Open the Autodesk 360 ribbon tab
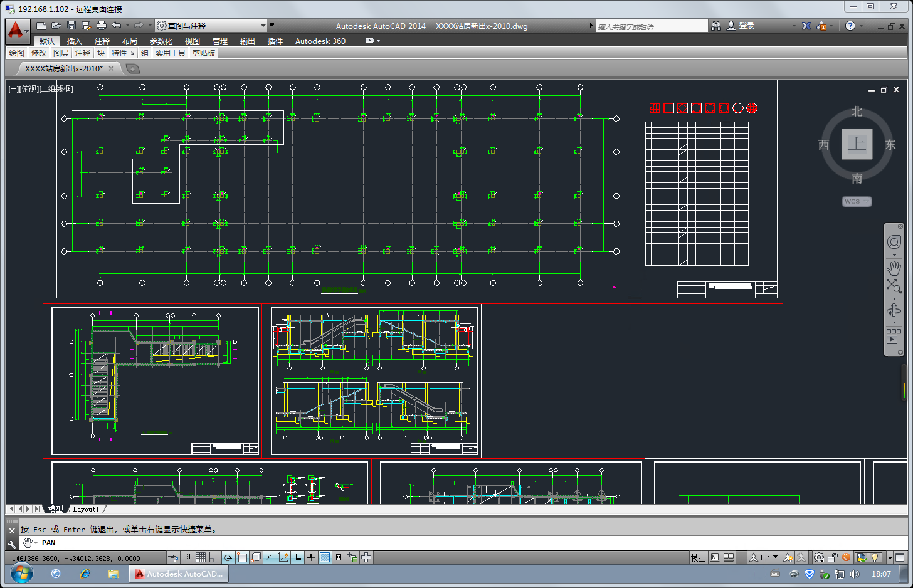Image resolution: width=913 pixels, height=588 pixels. click(x=320, y=41)
